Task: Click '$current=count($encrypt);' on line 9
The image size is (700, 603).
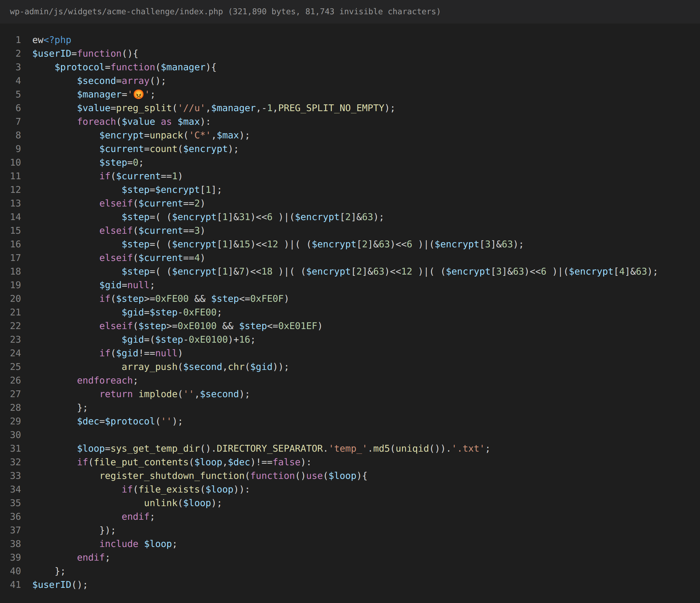Action: click(169, 149)
